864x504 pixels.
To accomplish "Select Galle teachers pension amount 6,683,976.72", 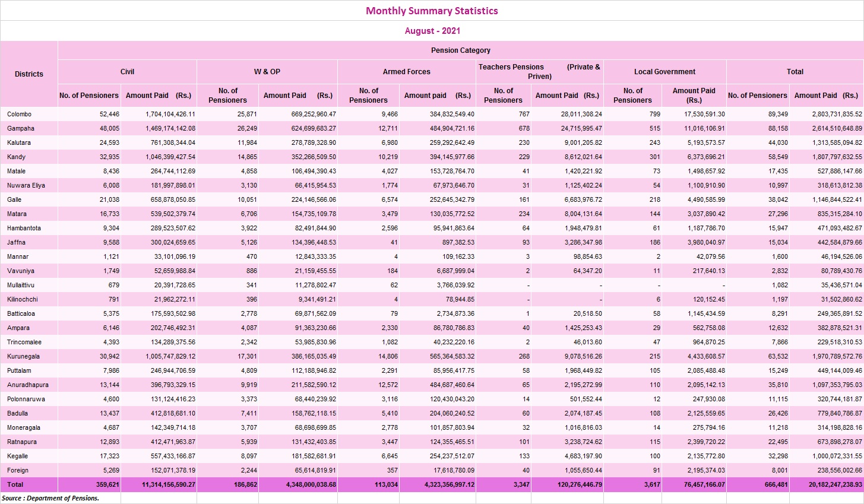I will (x=580, y=199).
